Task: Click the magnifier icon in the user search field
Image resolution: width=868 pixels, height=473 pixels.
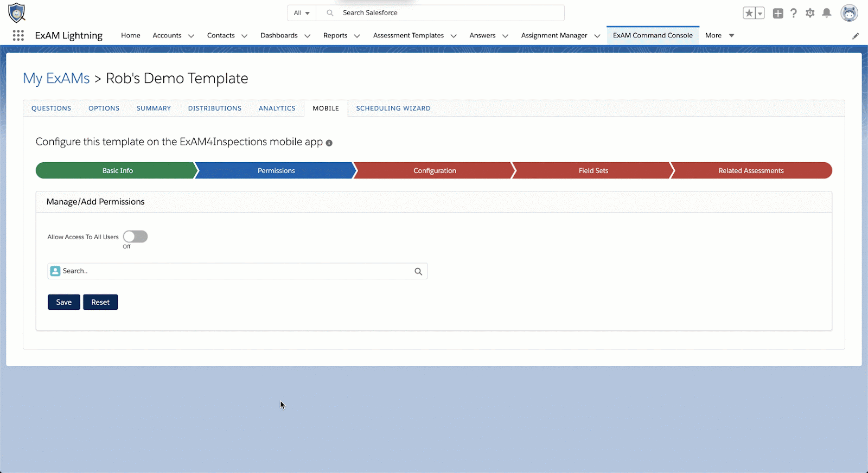Action: pos(418,271)
